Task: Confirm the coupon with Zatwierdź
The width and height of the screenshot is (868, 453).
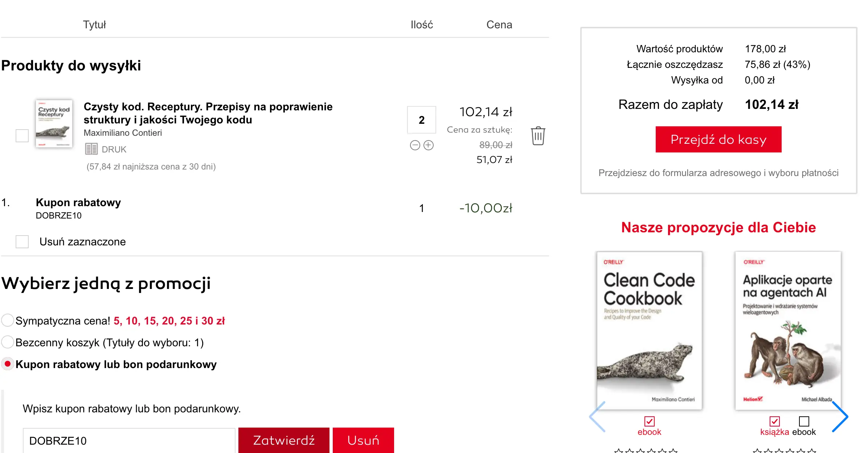Action: [x=284, y=440]
